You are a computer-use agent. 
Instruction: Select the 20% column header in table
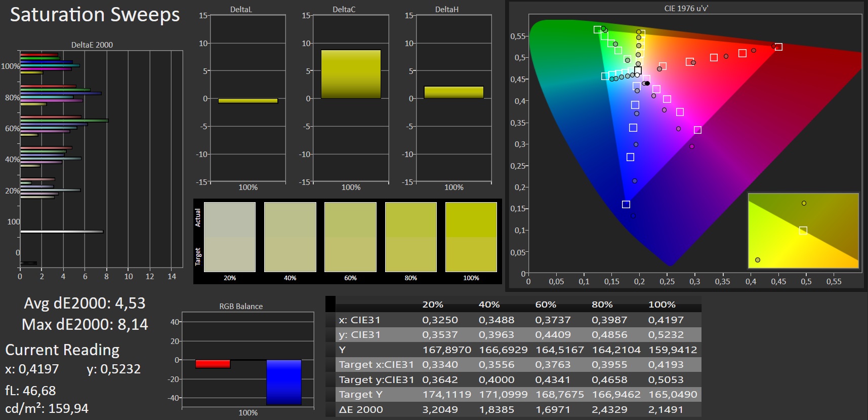433,304
